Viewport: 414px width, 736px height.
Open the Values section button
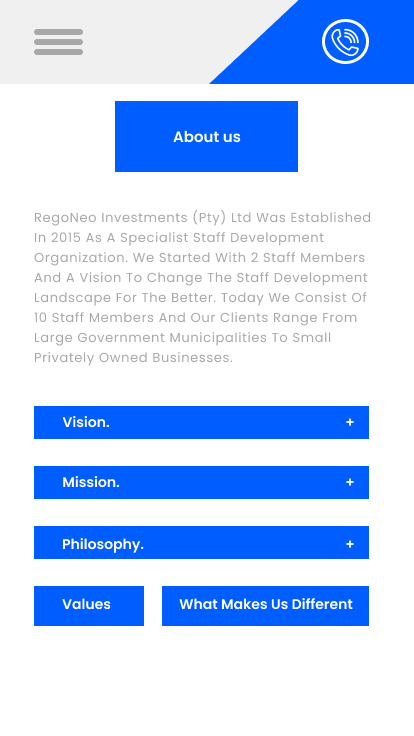[89, 606]
